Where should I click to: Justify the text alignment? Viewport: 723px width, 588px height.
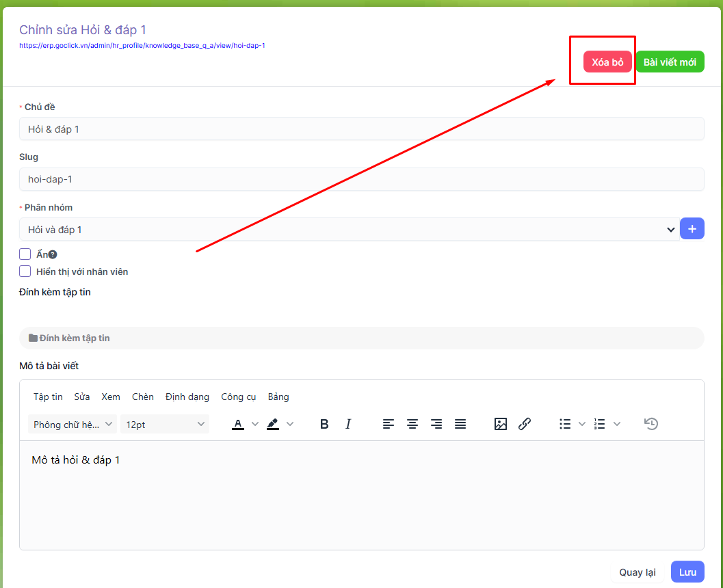coord(460,424)
